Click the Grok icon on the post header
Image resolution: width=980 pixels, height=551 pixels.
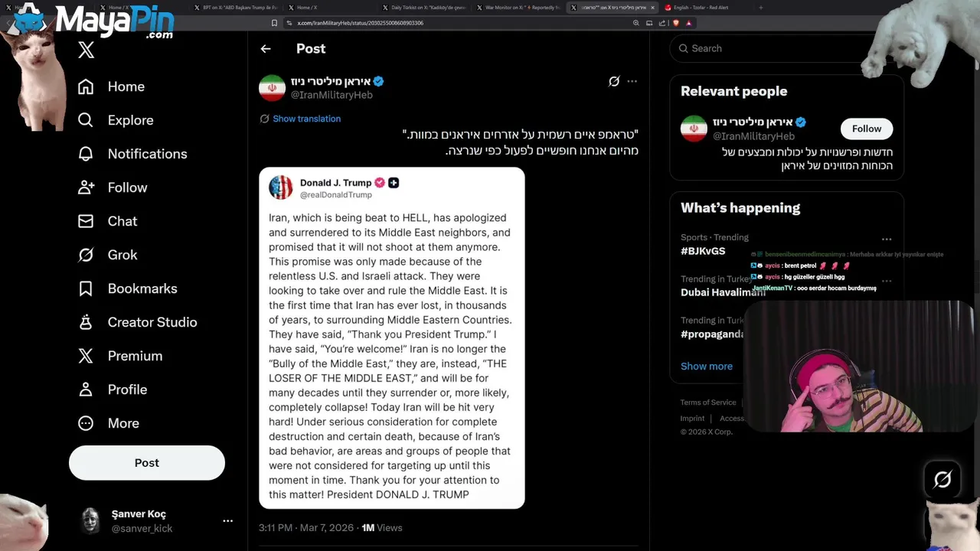click(614, 81)
